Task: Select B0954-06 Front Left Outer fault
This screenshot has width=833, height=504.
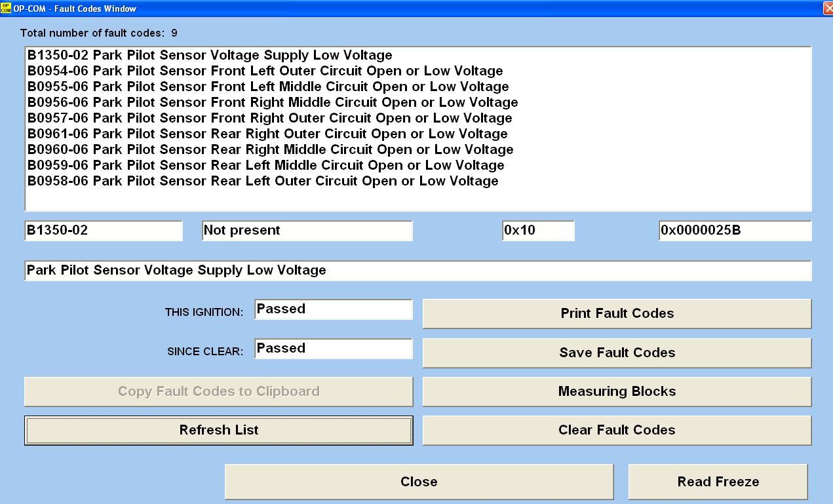Action: 265,71
